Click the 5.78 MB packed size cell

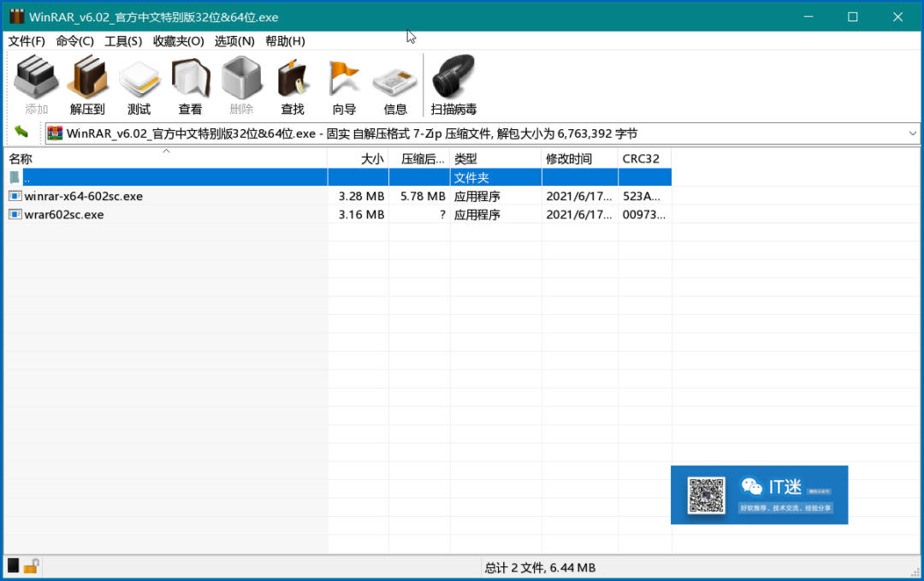click(x=423, y=196)
